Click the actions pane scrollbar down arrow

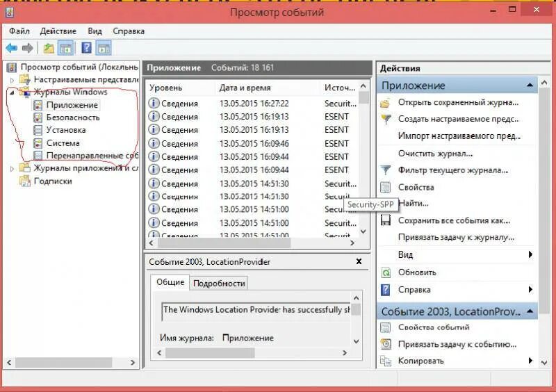[545, 363]
